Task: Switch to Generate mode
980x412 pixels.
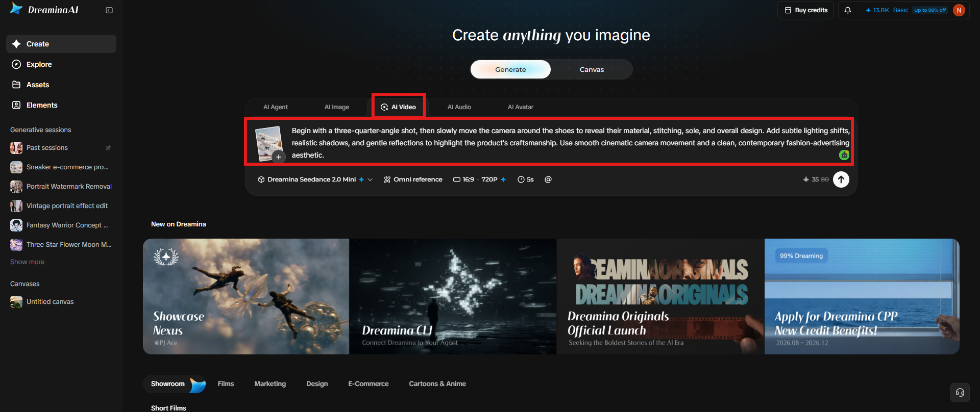Action: (510, 69)
